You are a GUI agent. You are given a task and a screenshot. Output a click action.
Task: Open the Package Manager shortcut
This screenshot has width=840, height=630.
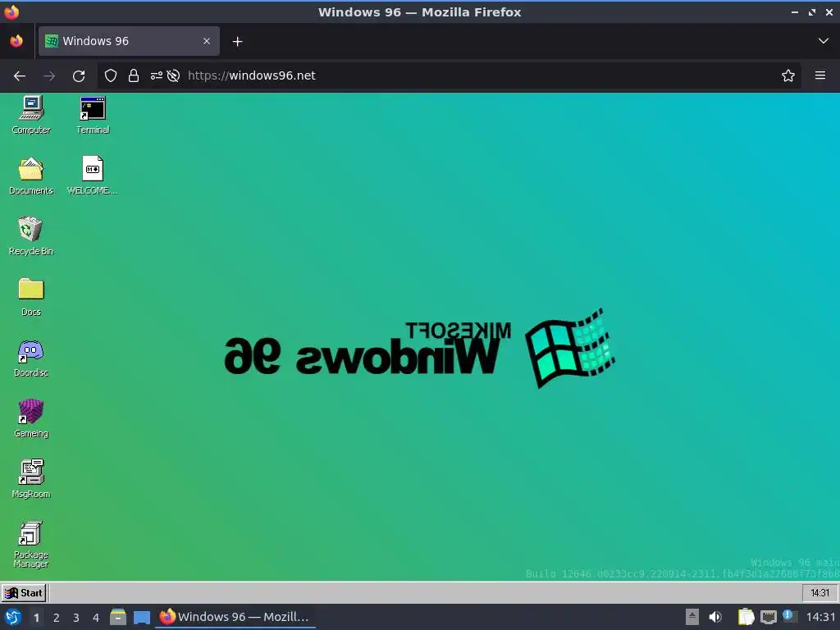31,544
